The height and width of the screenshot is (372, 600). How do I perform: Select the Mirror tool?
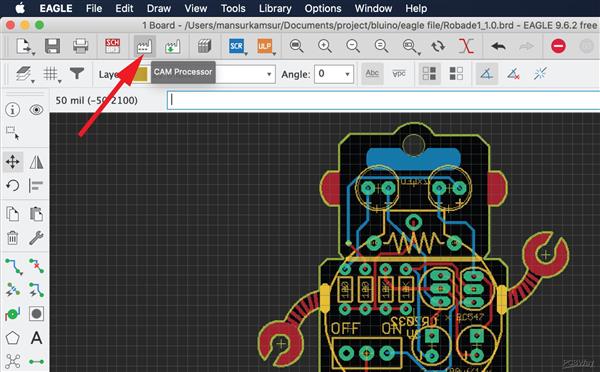point(36,162)
